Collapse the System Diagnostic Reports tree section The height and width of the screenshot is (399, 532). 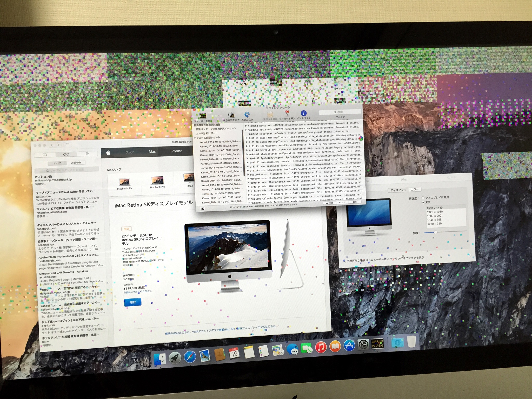click(195, 138)
